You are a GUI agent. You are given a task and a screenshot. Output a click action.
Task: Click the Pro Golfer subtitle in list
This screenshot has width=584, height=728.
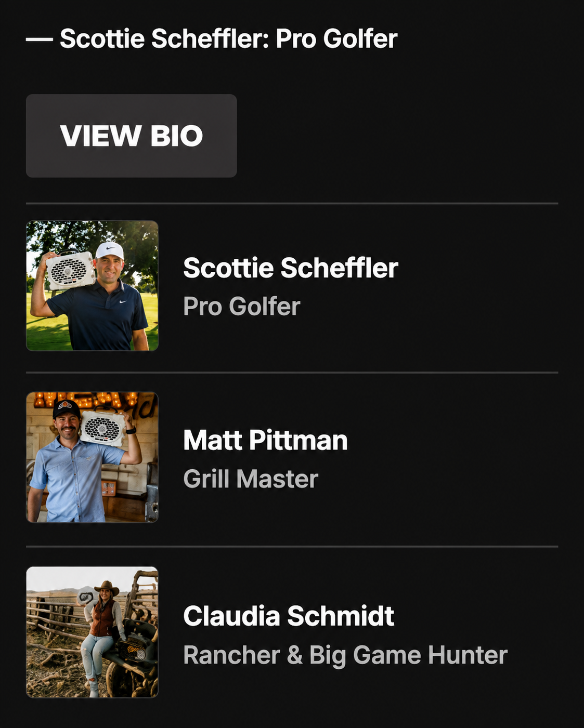pos(242,307)
